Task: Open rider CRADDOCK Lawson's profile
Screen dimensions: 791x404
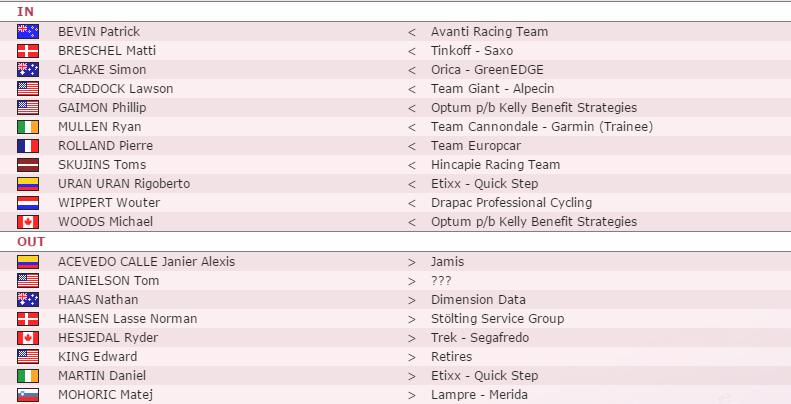Action: [116, 89]
